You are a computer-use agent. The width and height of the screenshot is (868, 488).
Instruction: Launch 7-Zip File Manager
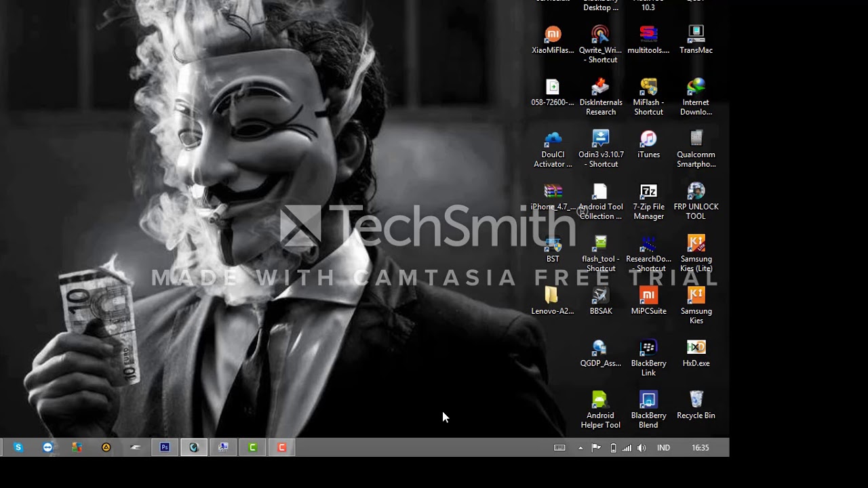648,201
